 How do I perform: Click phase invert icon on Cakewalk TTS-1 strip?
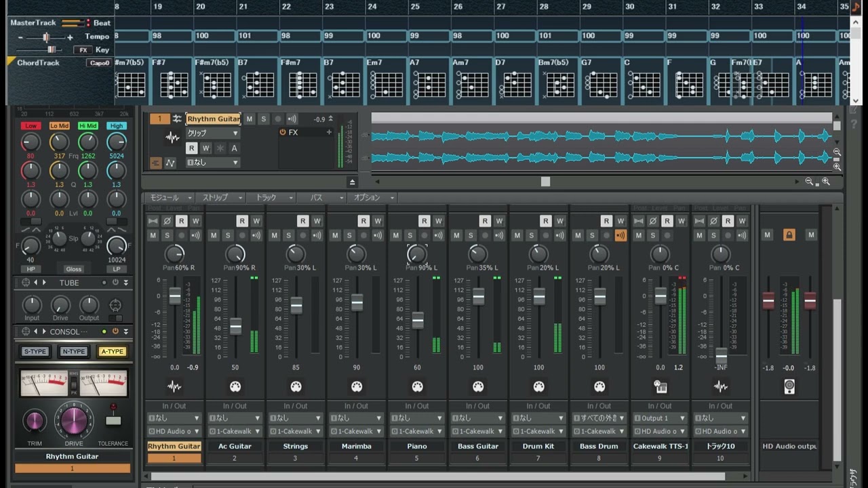pyautogui.click(x=652, y=221)
